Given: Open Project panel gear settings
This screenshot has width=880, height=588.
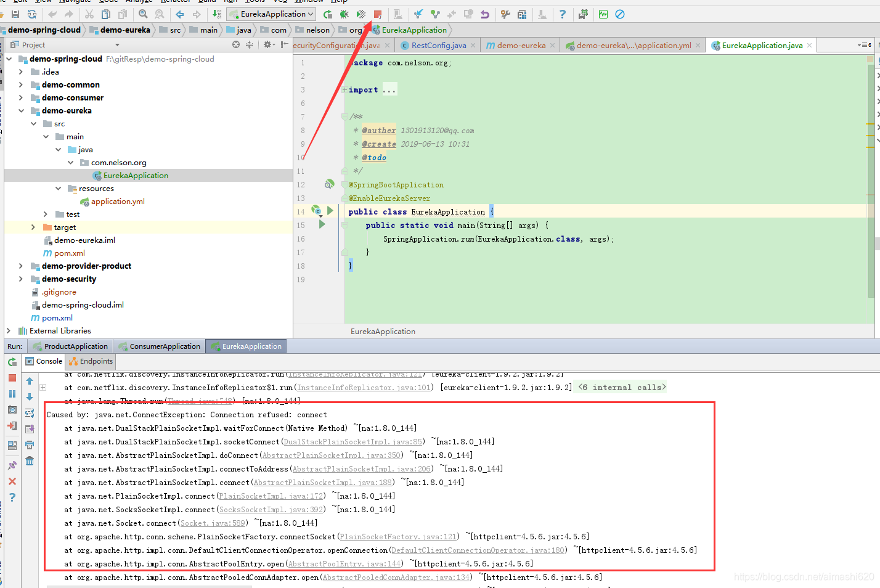Looking at the screenshot, I should (269, 44).
